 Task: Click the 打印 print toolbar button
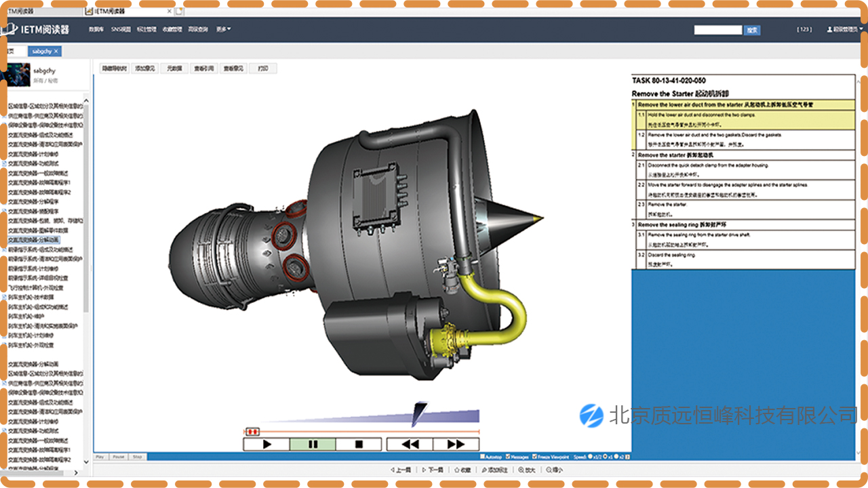click(x=263, y=68)
